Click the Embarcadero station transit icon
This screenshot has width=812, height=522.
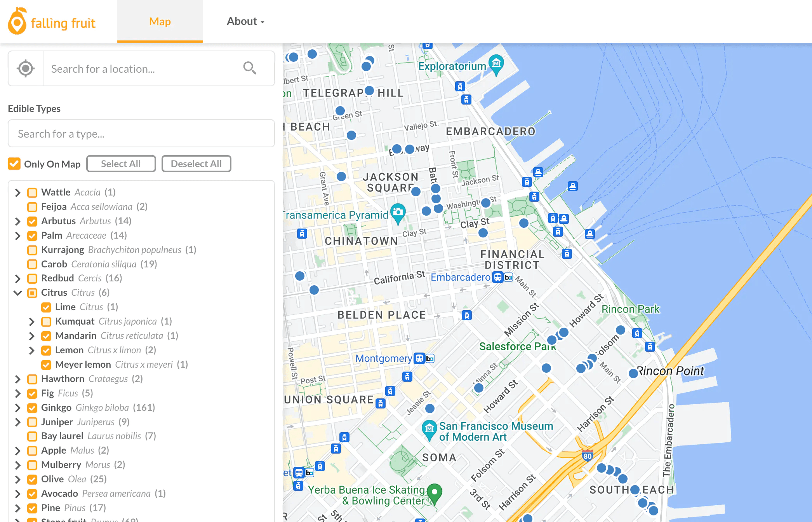[497, 277]
